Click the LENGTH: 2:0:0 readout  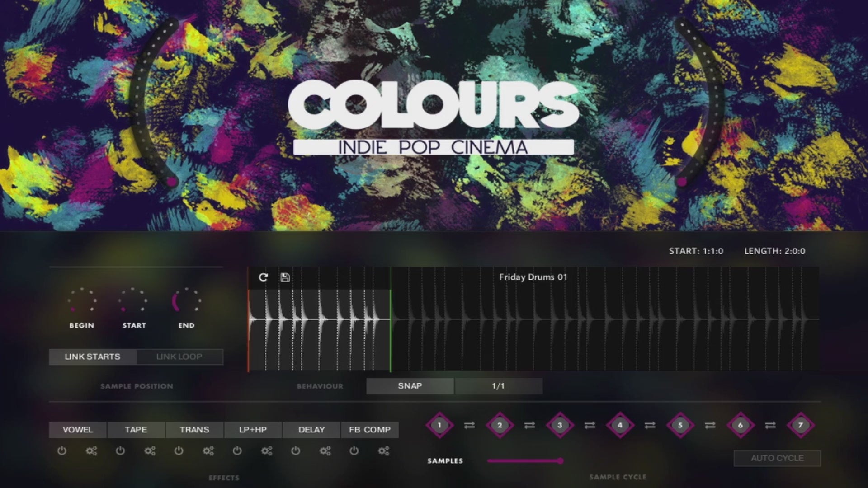tap(775, 251)
